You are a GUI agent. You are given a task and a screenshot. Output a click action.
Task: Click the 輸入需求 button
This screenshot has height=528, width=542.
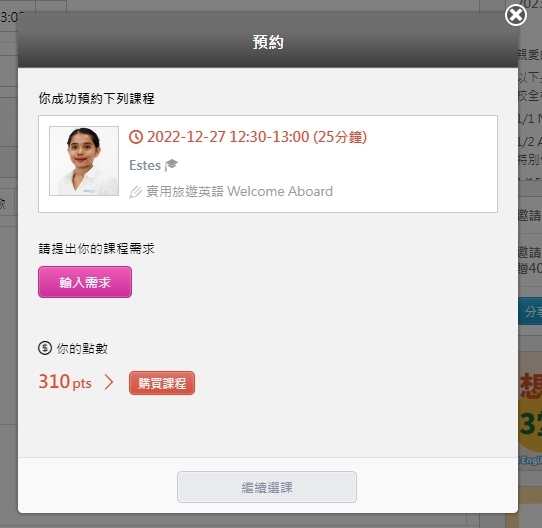[85, 282]
